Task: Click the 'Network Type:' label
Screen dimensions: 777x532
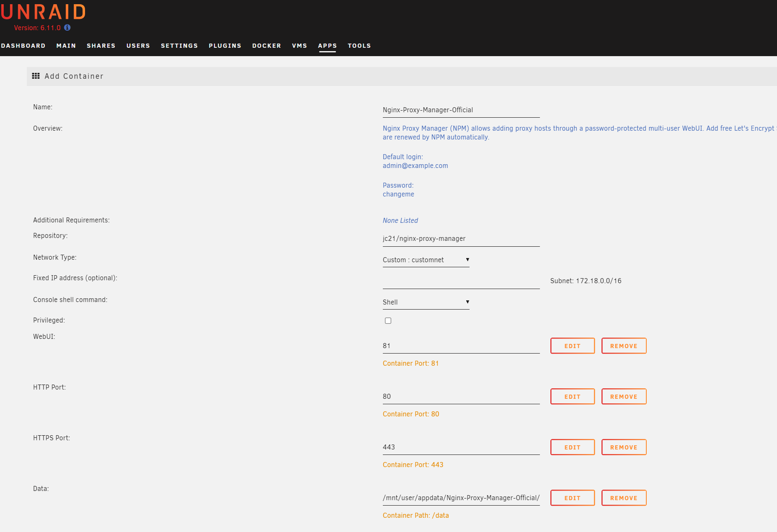Action: tap(55, 257)
